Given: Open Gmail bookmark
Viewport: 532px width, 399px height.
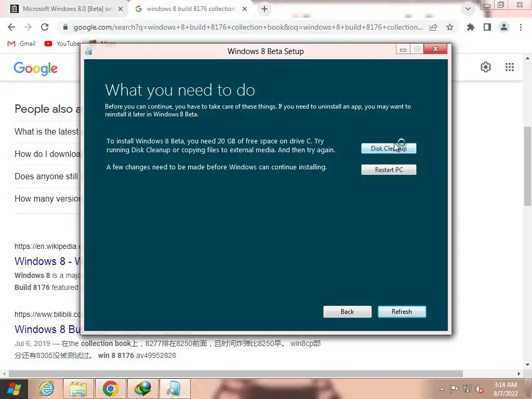Looking at the screenshot, I should pyautogui.click(x=21, y=44).
